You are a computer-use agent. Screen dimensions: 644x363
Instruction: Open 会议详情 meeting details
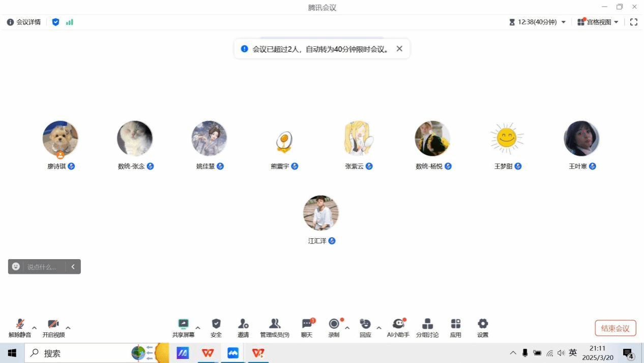point(24,22)
